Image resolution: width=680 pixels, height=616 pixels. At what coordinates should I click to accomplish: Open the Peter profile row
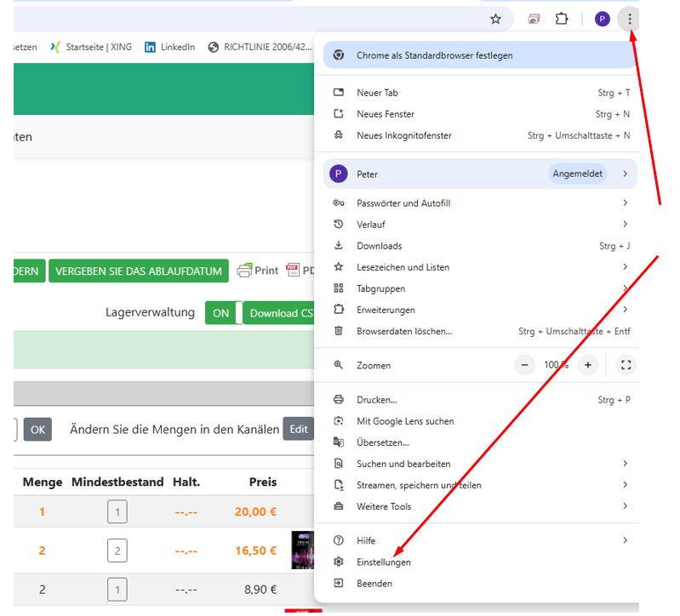(480, 174)
